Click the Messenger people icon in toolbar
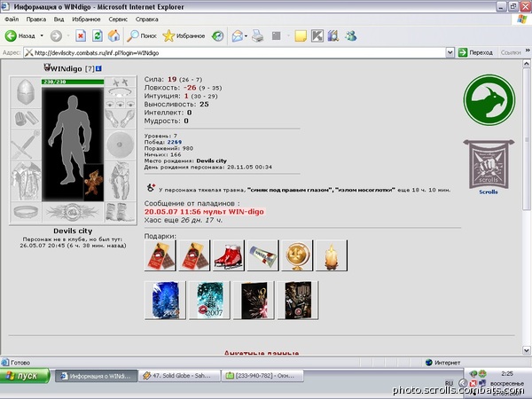 pos(351,35)
